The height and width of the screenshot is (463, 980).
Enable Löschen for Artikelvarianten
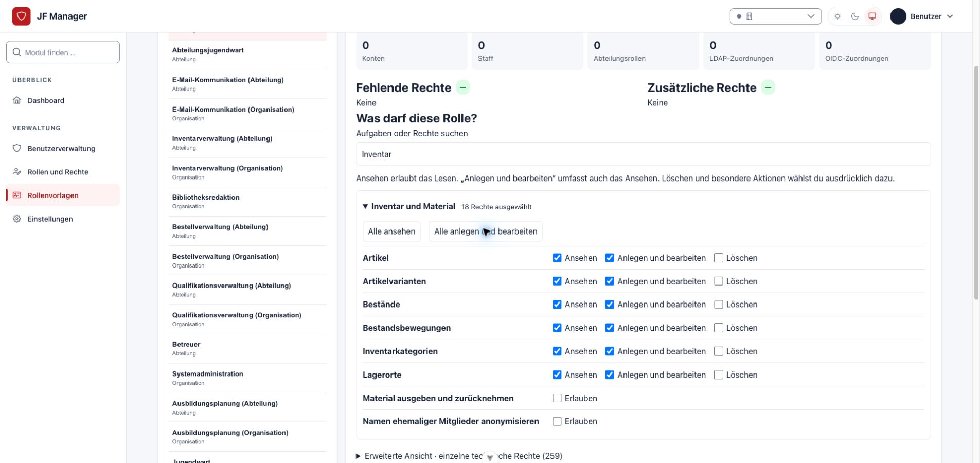pos(719,281)
